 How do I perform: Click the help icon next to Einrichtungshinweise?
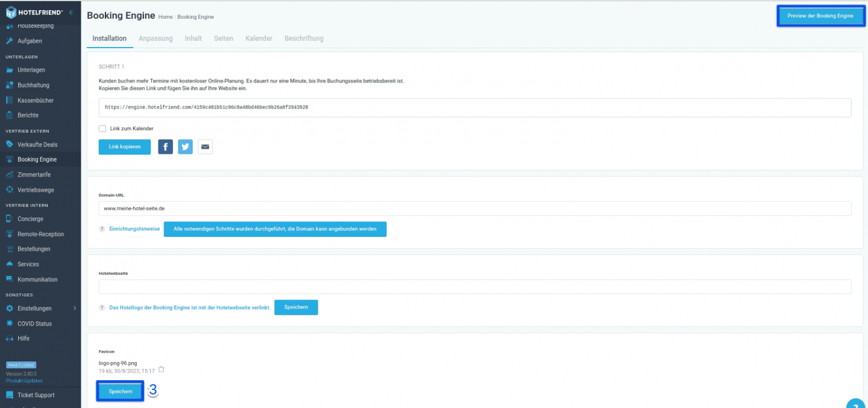pyautogui.click(x=102, y=229)
